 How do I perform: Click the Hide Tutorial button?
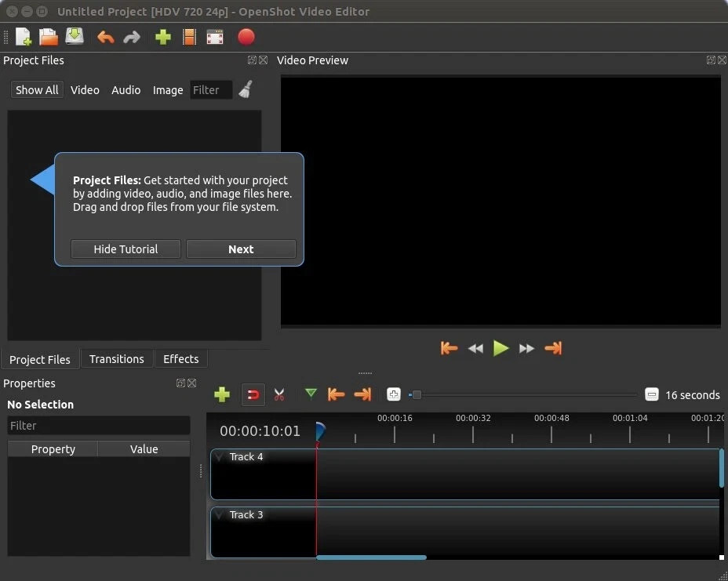click(x=125, y=249)
